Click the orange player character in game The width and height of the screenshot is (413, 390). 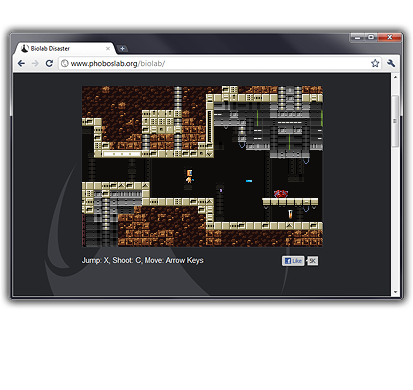[189, 176]
